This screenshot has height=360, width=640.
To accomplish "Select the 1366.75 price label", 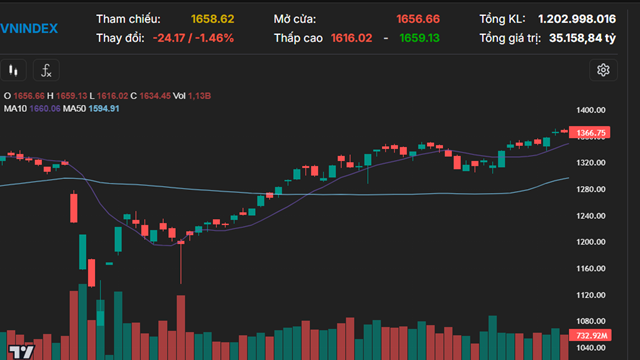I will pyautogui.click(x=590, y=133).
